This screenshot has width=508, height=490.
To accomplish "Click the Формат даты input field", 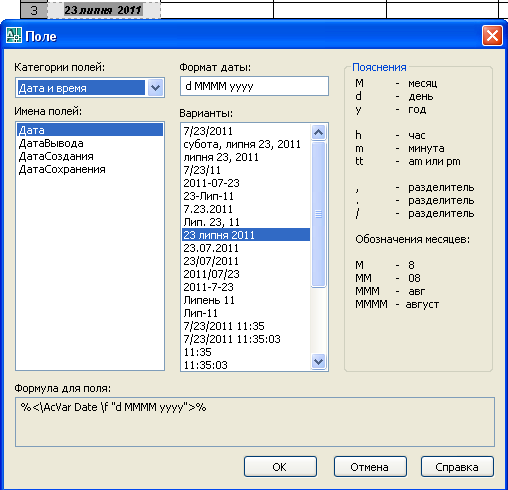I will point(254,86).
